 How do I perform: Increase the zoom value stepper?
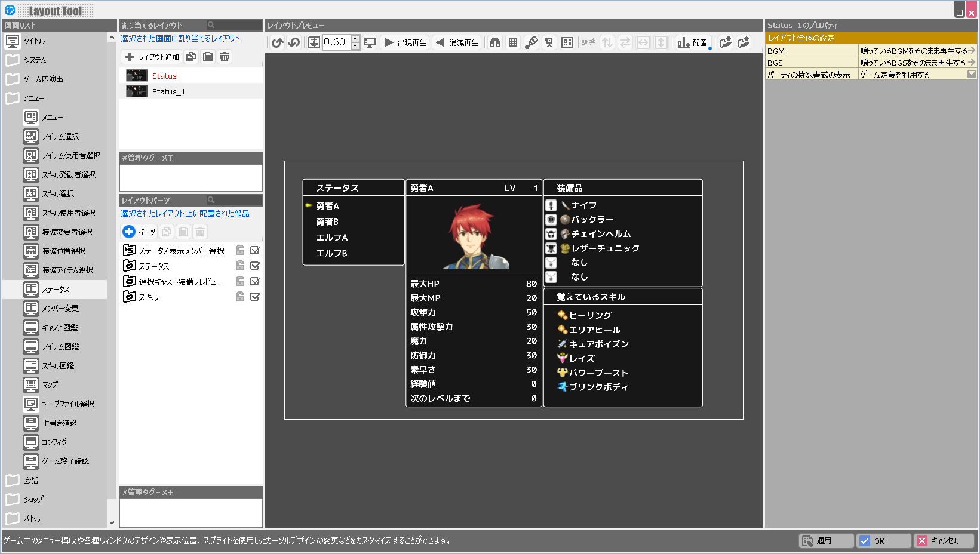point(355,39)
